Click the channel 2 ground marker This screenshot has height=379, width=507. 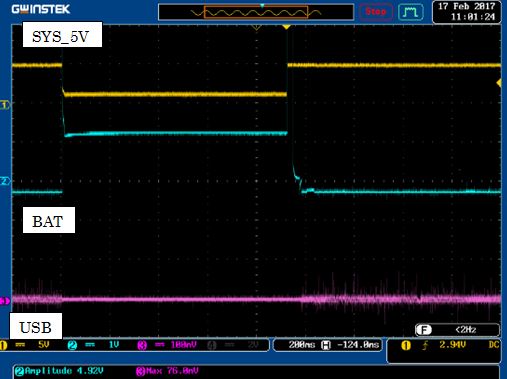pyautogui.click(x=5, y=181)
